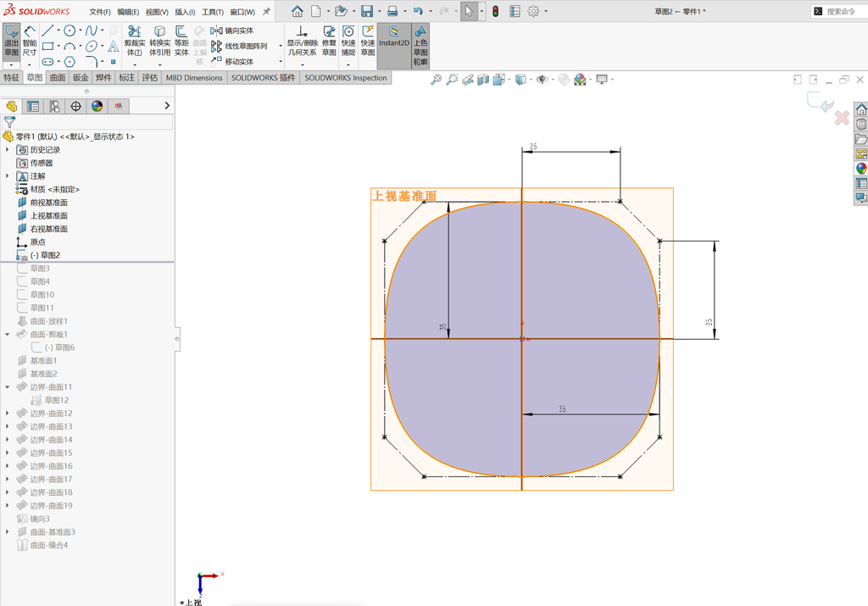Select the Spline sketch tool
The height and width of the screenshot is (606, 868).
(x=92, y=31)
